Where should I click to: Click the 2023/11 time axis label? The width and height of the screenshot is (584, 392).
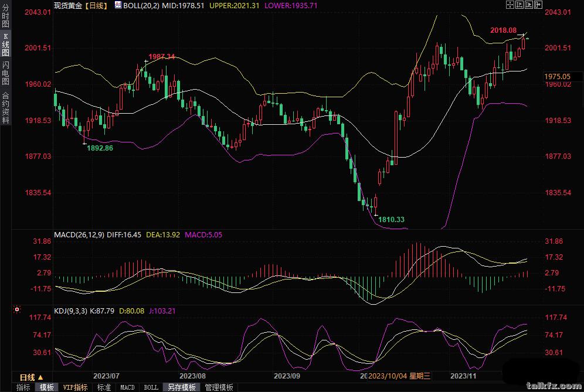coord(463,376)
